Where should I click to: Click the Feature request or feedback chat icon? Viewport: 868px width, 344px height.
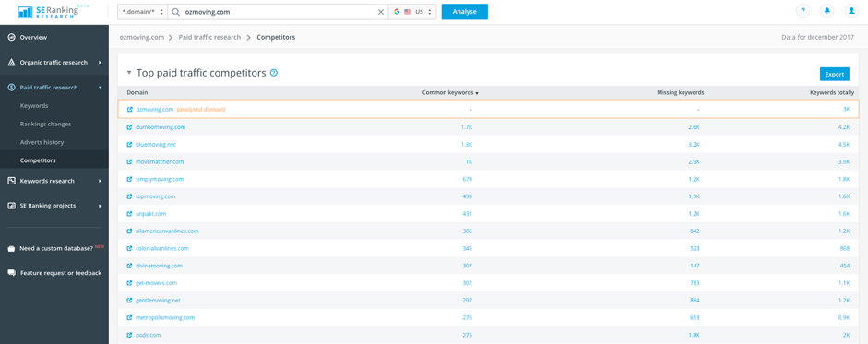coord(11,273)
